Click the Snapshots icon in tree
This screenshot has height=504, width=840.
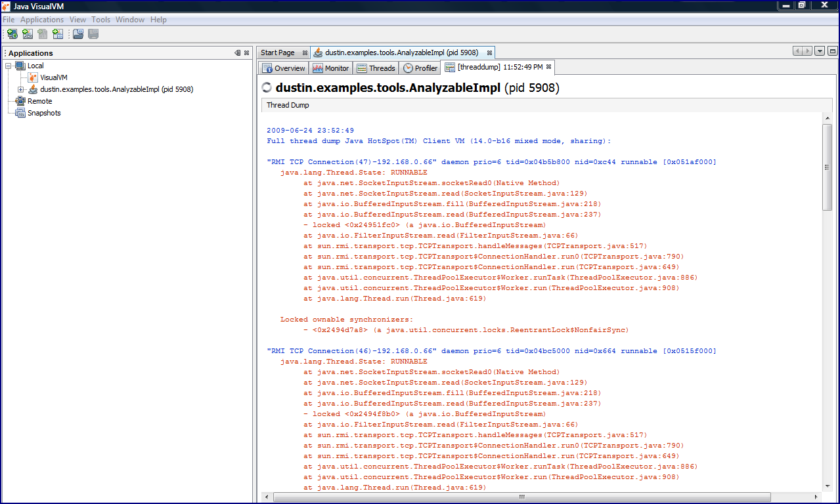click(21, 113)
